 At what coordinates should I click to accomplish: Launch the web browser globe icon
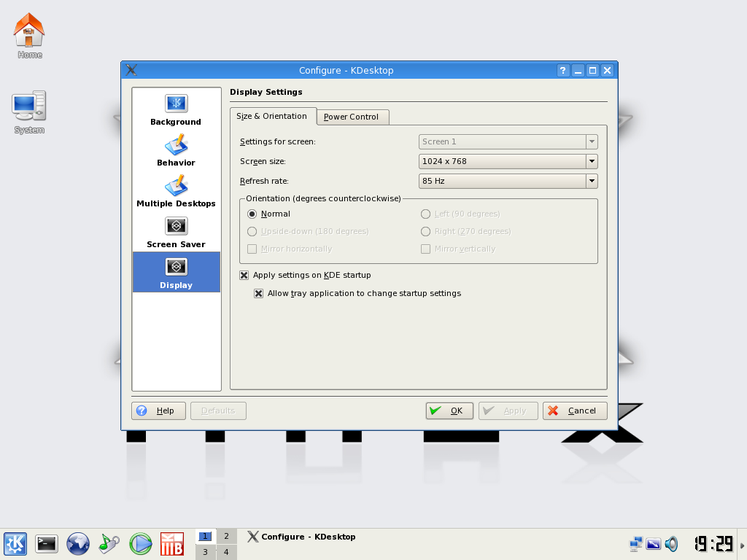click(x=77, y=543)
